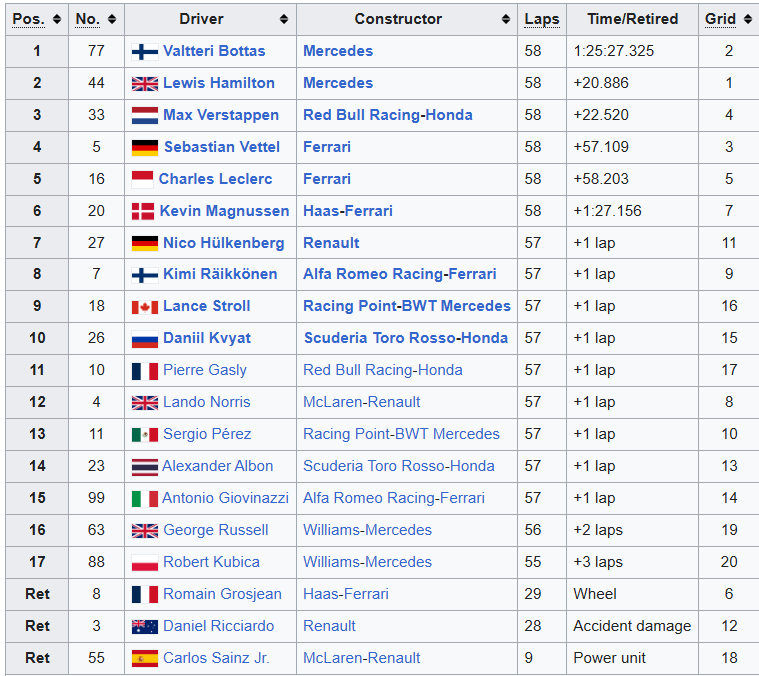Open Scuderia Toro Rosso-Honda link in Kvyat row
759x676 pixels.
pos(406,338)
